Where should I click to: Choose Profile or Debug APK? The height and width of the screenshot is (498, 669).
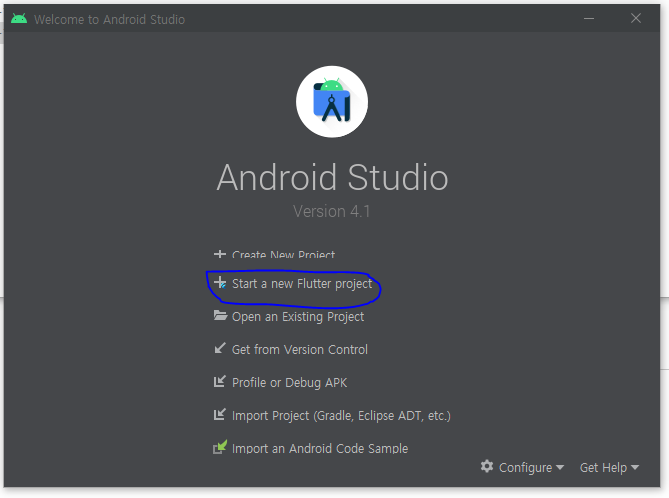289,383
